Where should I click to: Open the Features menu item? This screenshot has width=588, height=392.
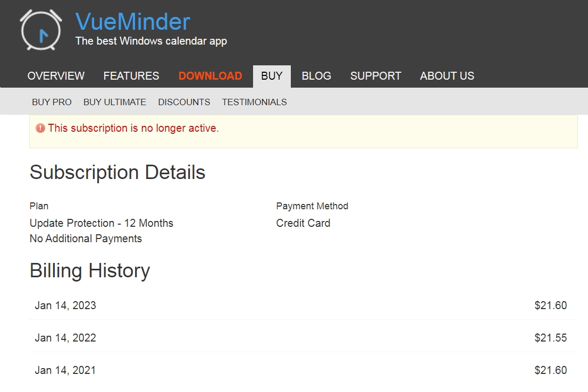click(131, 76)
